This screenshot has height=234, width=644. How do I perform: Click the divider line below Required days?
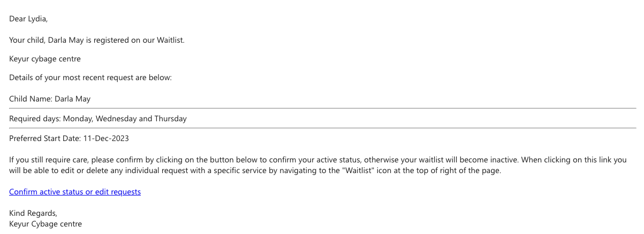pyautogui.click(x=322, y=128)
